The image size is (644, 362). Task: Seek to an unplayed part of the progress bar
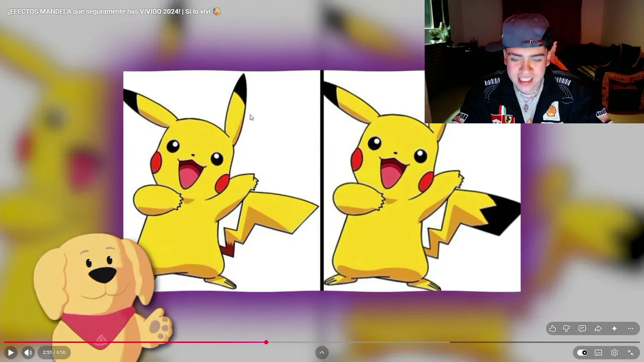coord(453,342)
